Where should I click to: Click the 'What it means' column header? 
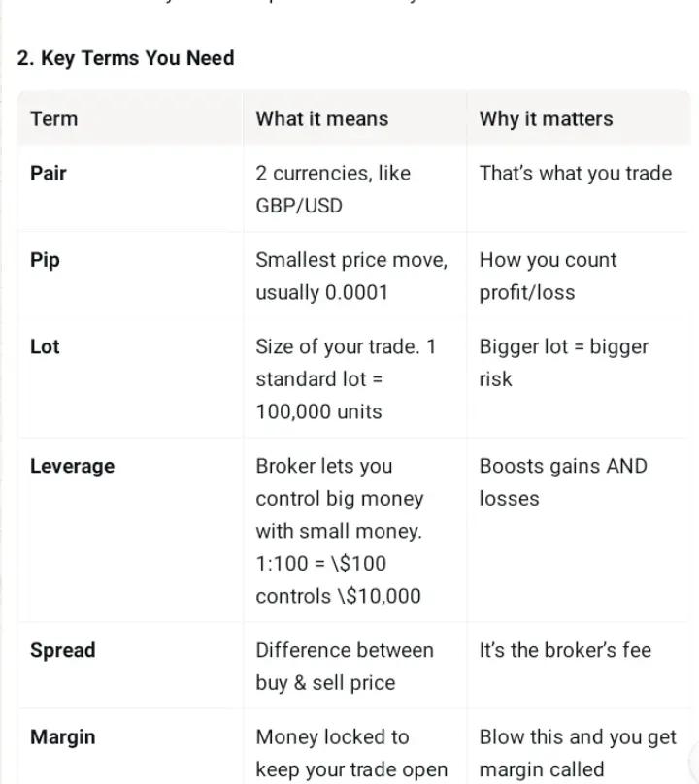[x=322, y=119]
